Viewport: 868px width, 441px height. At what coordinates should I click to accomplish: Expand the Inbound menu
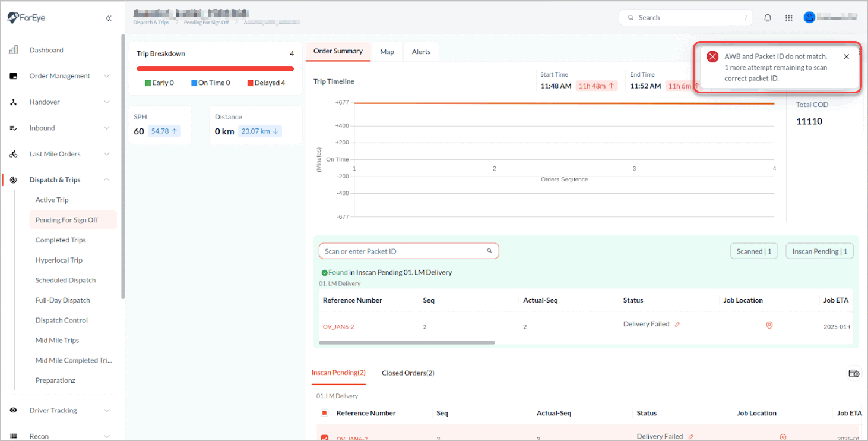[107, 128]
